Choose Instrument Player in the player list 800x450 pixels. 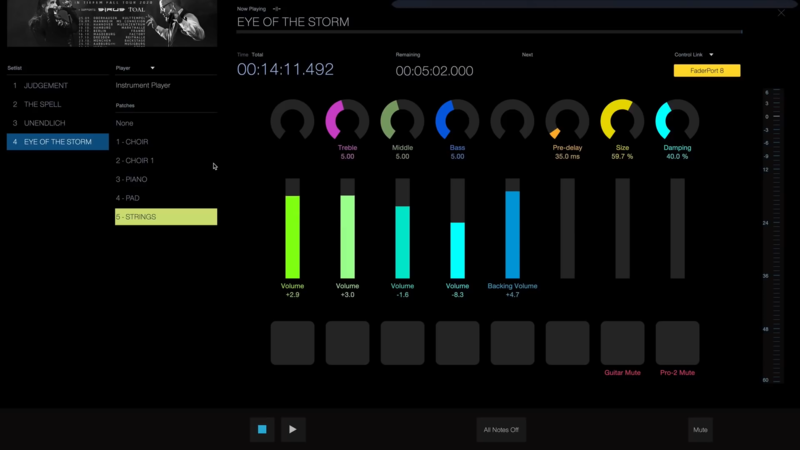tap(166, 85)
